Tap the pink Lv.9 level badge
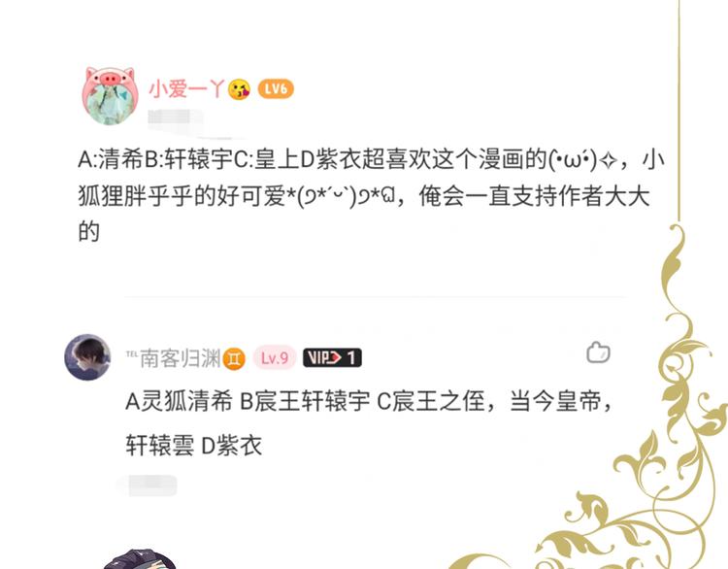This screenshot has width=728, height=569. 275,357
